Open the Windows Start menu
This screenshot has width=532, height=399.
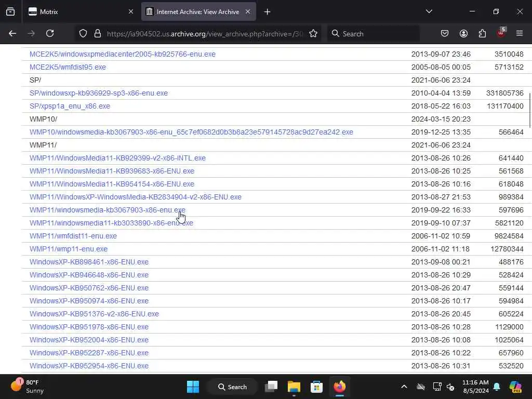(193, 387)
